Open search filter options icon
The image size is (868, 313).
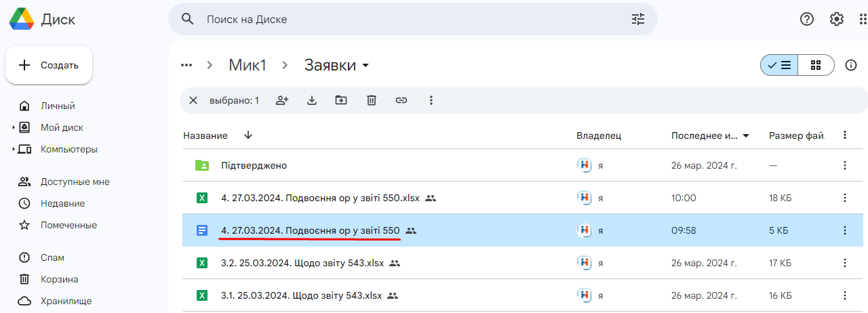[638, 19]
